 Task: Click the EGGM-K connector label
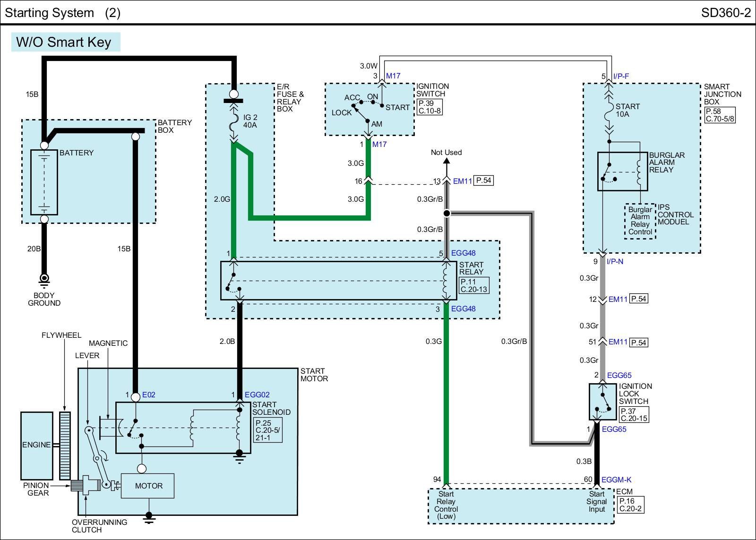tap(616, 480)
